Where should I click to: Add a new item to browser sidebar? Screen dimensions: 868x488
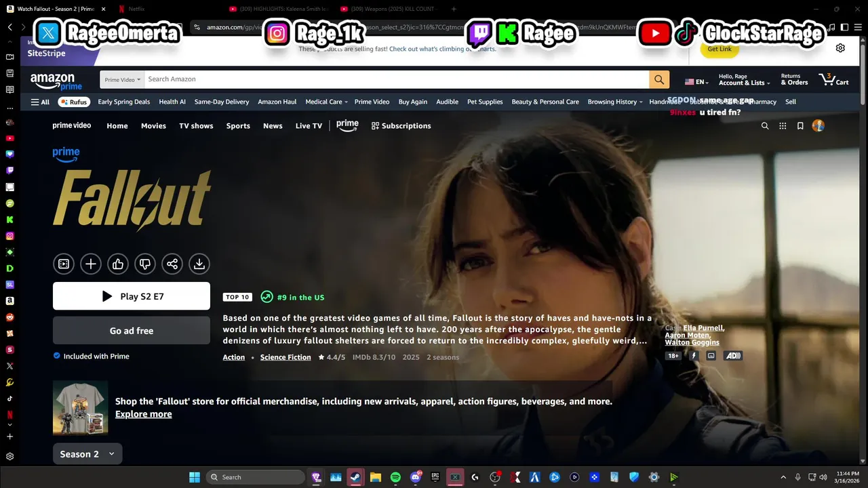coord(9,436)
